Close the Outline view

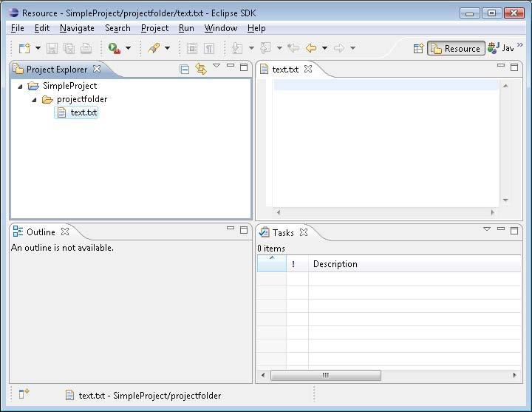pyautogui.click(x=65, y=232)
